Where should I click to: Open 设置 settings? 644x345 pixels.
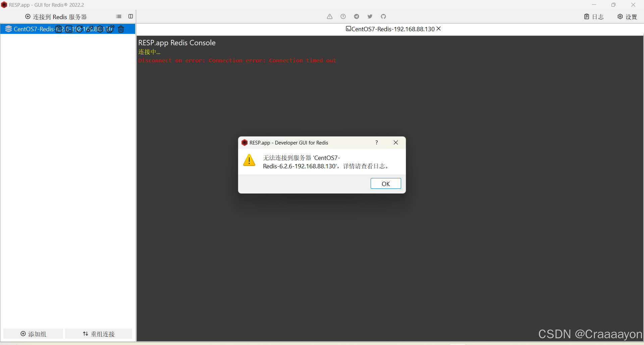pos(627,17)
